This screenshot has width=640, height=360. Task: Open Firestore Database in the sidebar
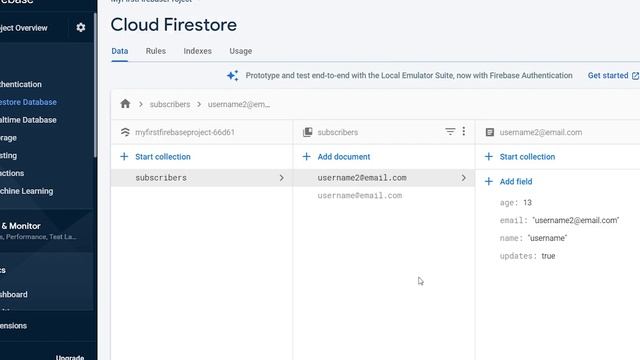click(x=28, y=102)
